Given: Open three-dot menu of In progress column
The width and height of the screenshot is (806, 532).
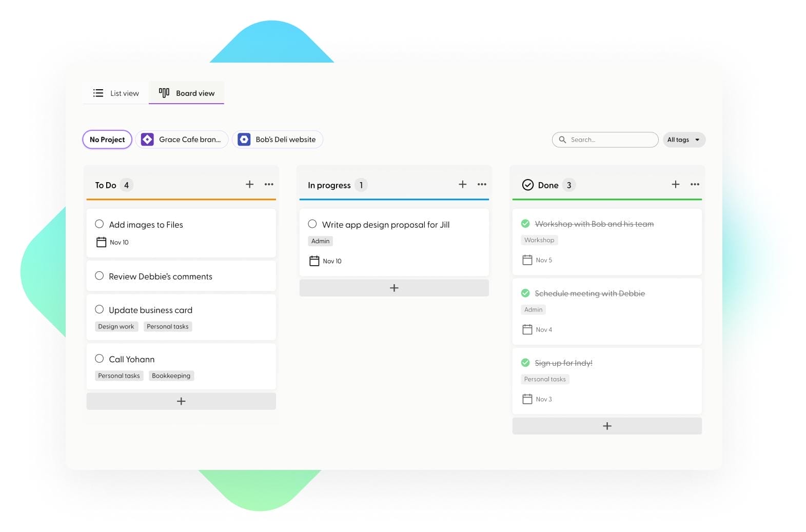Looking at the screenshot, I should [482, 184].
